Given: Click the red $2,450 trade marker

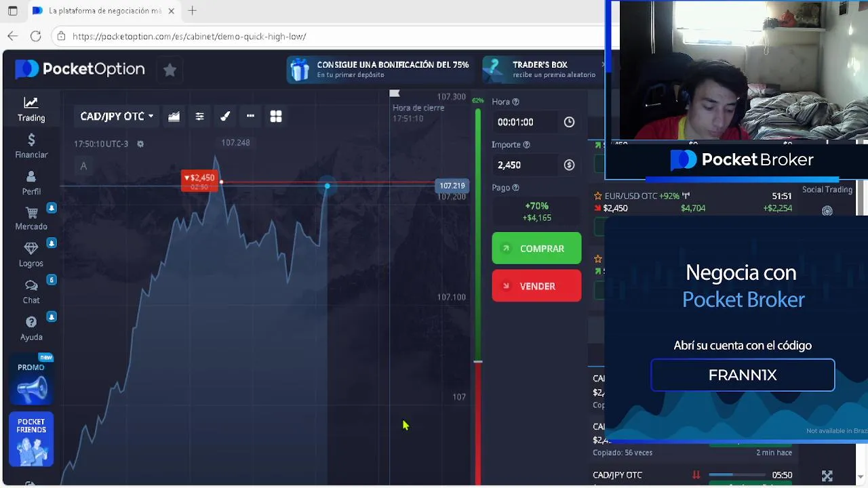Looking at the screenshot, I should coord(199,181).
